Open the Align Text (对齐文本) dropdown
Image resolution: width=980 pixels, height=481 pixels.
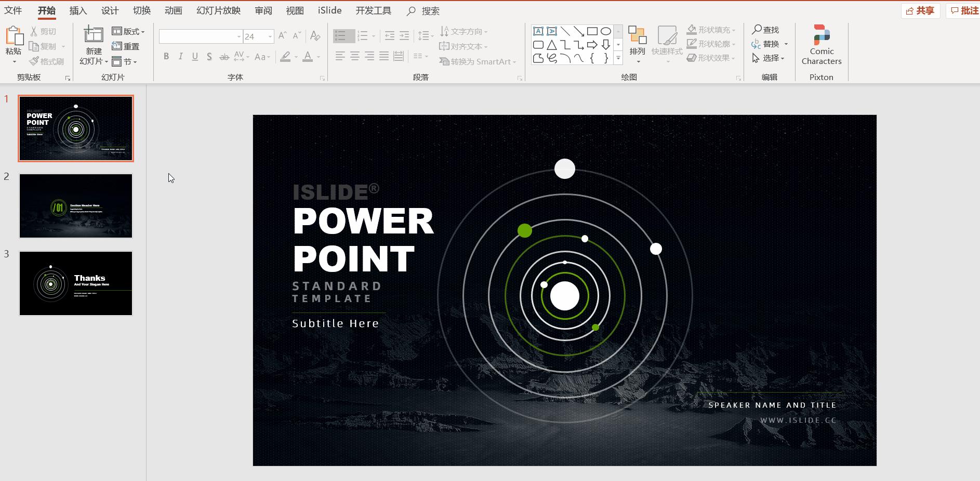pos(463,46)
